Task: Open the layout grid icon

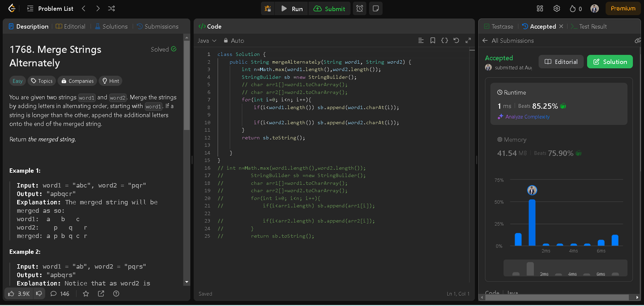Action: click(x=540, y=9)
